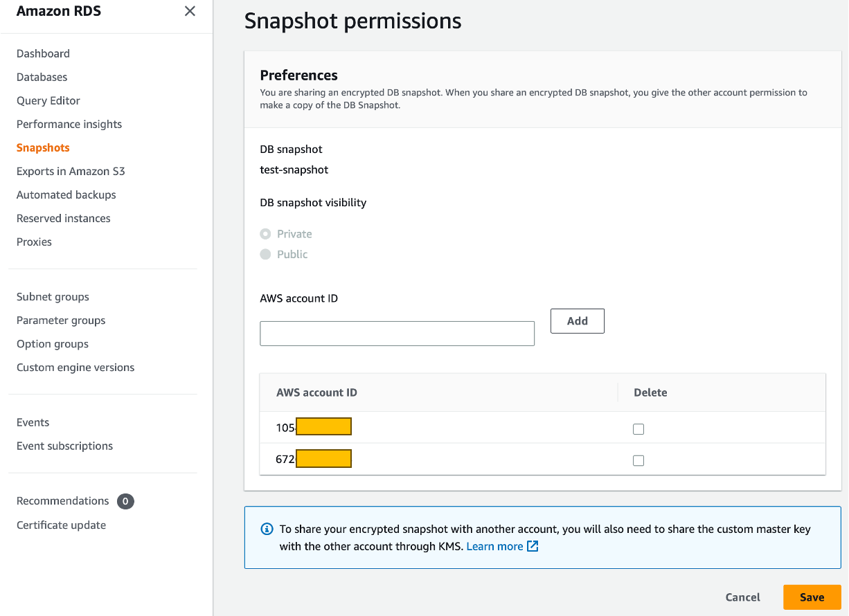Click the DB snapshot visibility label
Viewport: 849px width, 616px height.
click(313, 203)
